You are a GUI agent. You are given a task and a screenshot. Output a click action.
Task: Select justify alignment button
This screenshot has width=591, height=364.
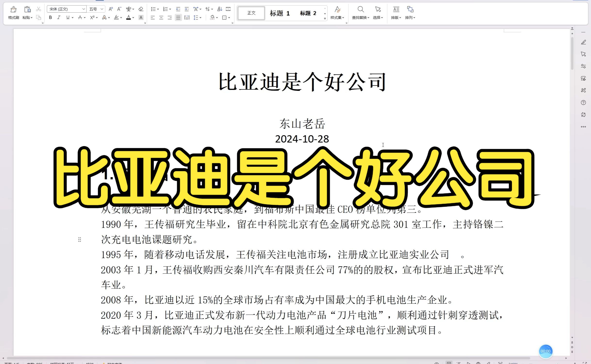(x=178, y=17)
